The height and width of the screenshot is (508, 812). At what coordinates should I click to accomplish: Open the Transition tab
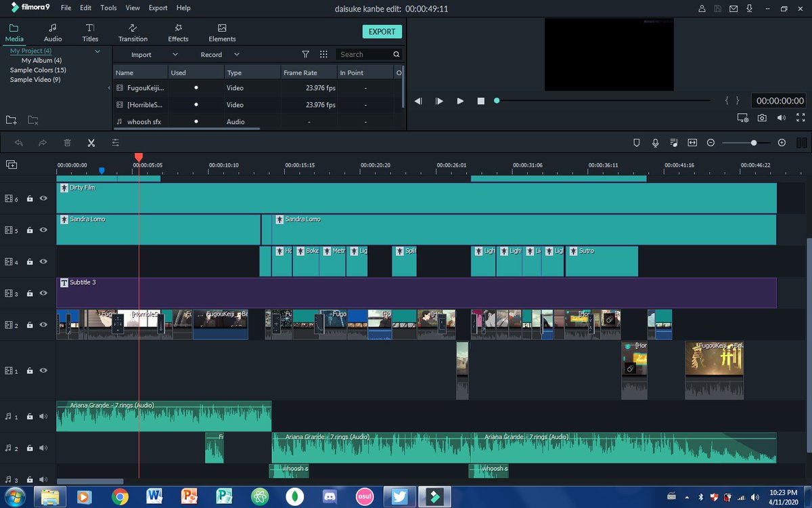[133, 33]
